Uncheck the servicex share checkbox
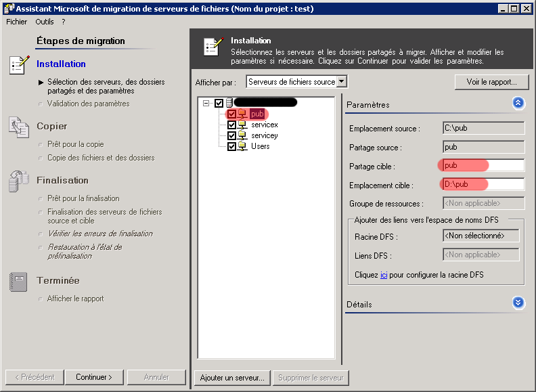 click(x=231, y=125)
